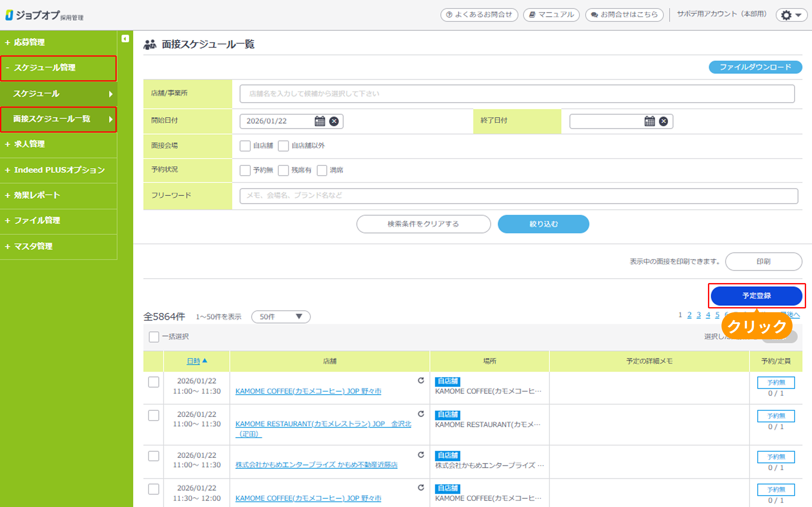Click the フリーワード search input field
812x507 pixels.
(x=518, y=196)
